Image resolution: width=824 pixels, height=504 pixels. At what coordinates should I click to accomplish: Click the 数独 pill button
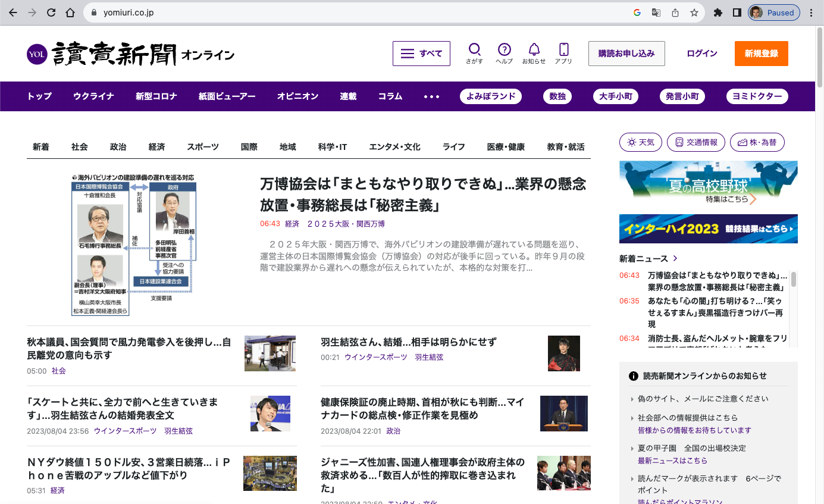point(557,96)
